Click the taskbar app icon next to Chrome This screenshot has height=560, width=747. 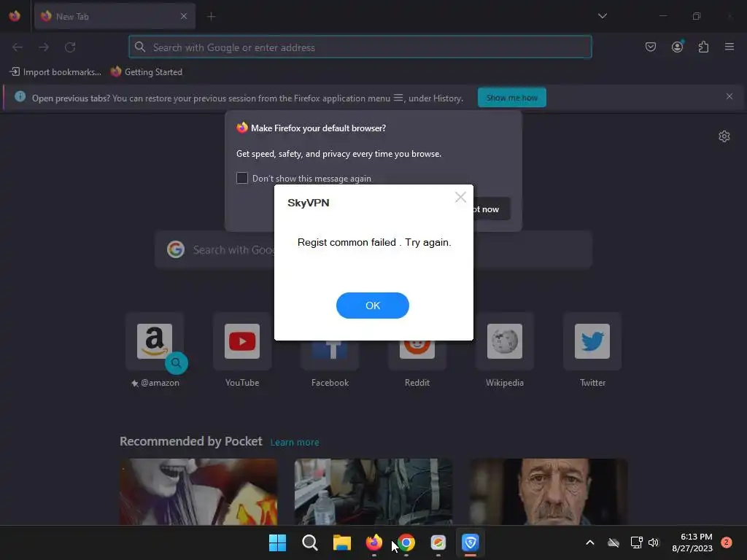pos(438,542)
